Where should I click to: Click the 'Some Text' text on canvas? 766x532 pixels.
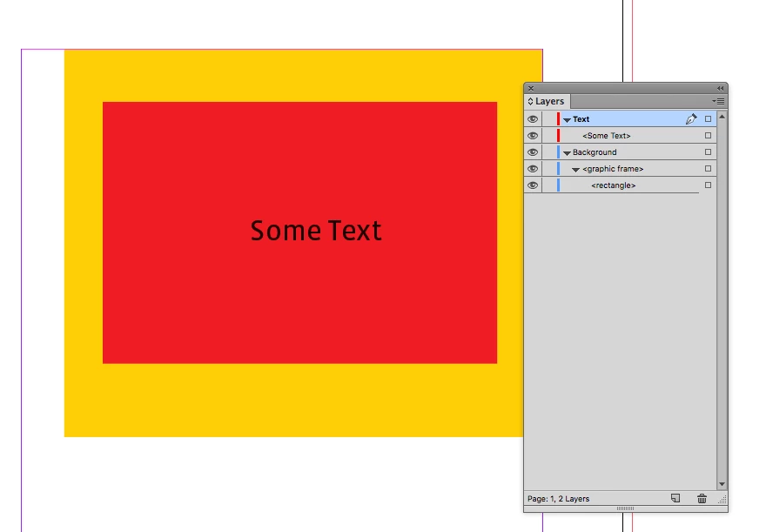point(316,231)
